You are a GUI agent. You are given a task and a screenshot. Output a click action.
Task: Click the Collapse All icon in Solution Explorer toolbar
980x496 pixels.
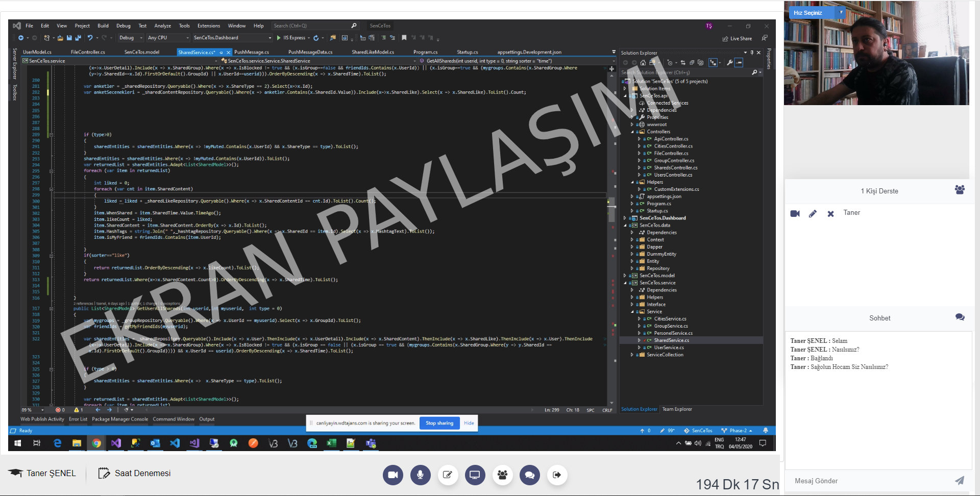click(x=692, y=63)
